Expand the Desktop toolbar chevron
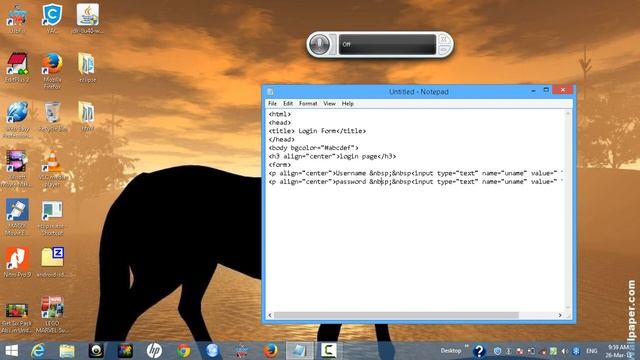The image size is (640, 360). (466, 347)
